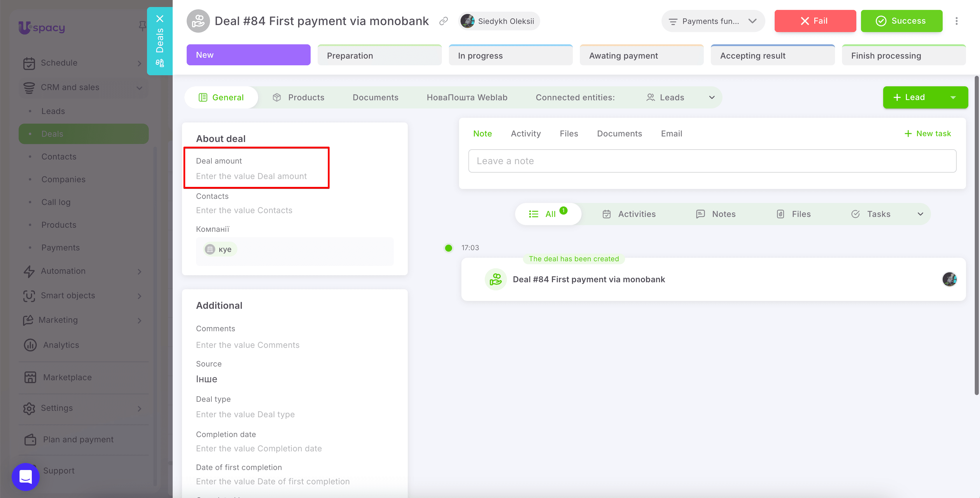The height and width of the screenshot is (498, 980).
Task: Expand the Automation menu chevron
Action: (140, 272)
